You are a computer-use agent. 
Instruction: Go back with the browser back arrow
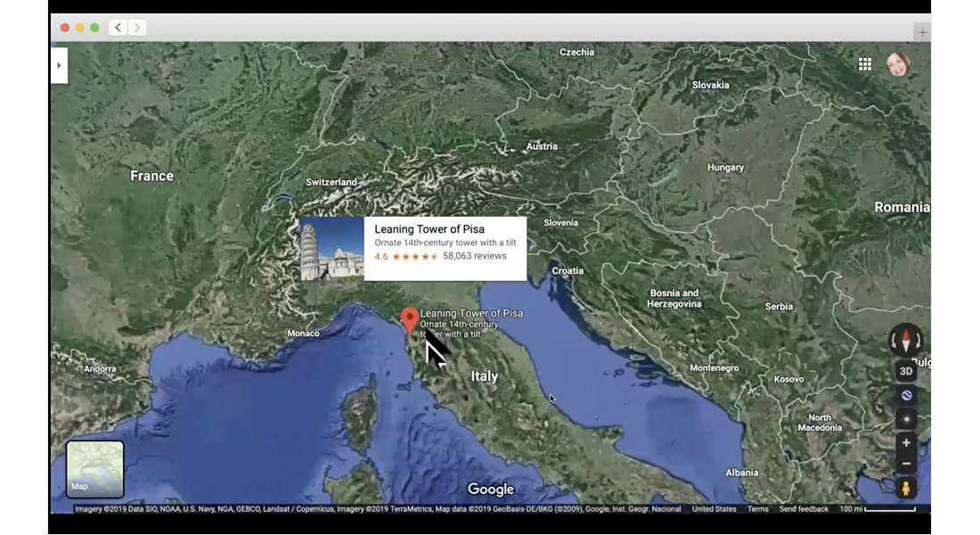[x=118, y=28]
